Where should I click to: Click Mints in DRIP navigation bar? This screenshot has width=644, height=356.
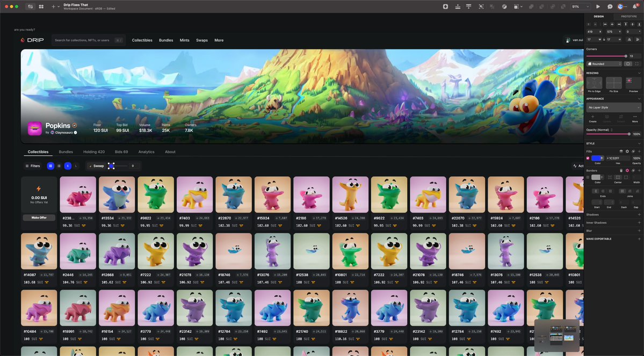click(x=184, y=40)
